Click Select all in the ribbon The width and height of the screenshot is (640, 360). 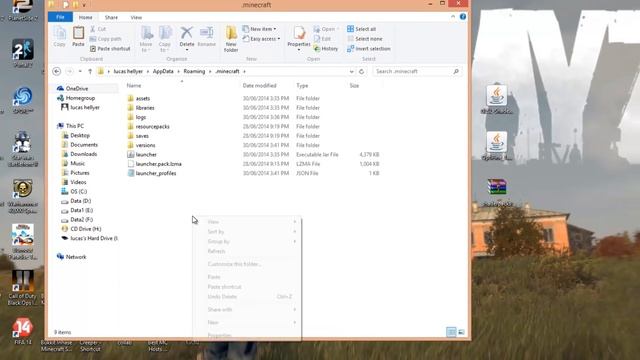click(362, 29)
